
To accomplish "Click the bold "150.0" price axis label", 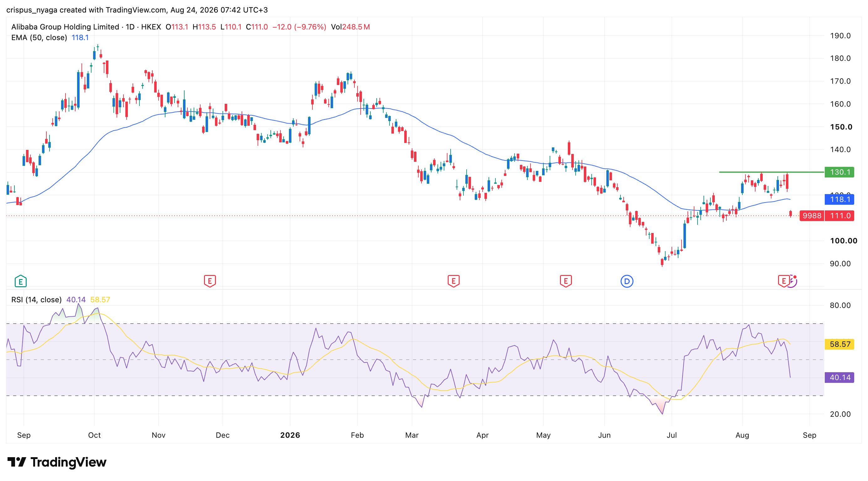I will [841, 127].
